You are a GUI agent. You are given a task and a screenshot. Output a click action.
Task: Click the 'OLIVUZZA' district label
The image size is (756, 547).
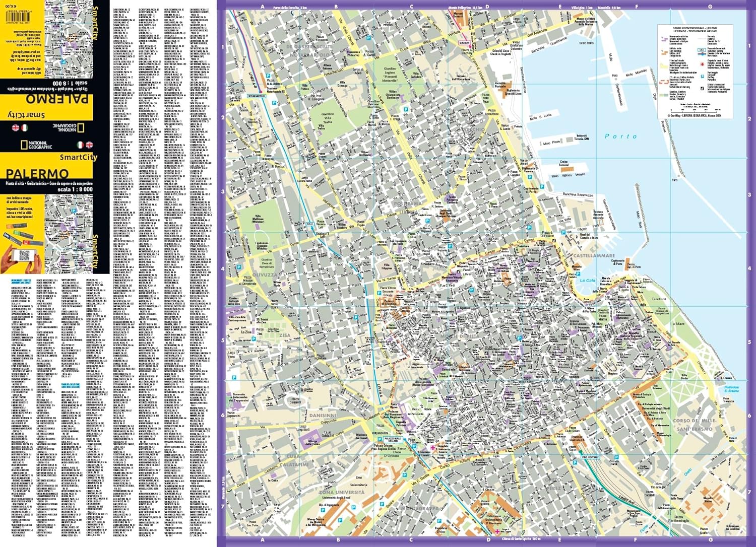pyautogui.click(x=265, y=275)
